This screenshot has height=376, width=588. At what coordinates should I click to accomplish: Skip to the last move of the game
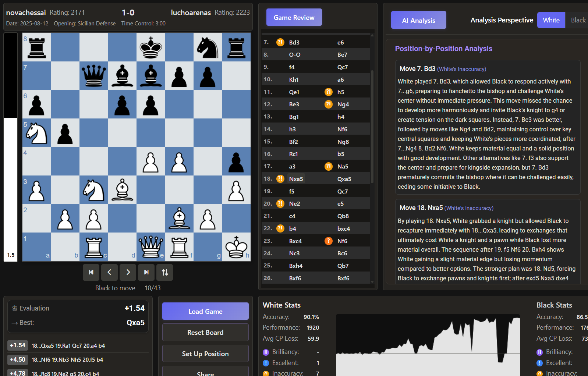pos(146,272)
